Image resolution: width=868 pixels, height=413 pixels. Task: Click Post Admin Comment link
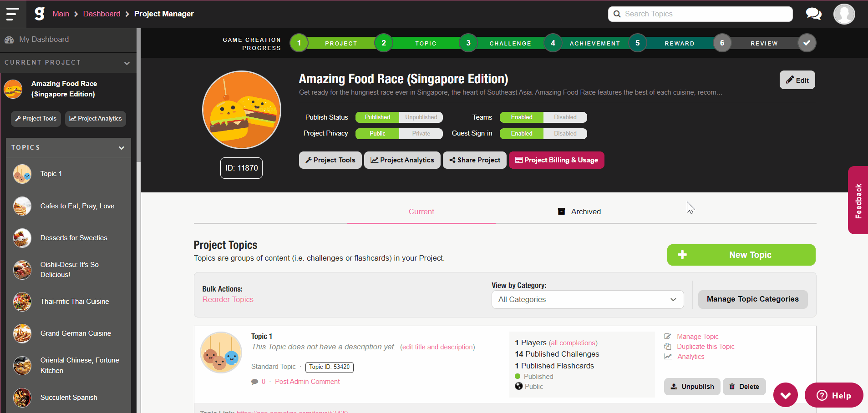(x=307, y=382)
